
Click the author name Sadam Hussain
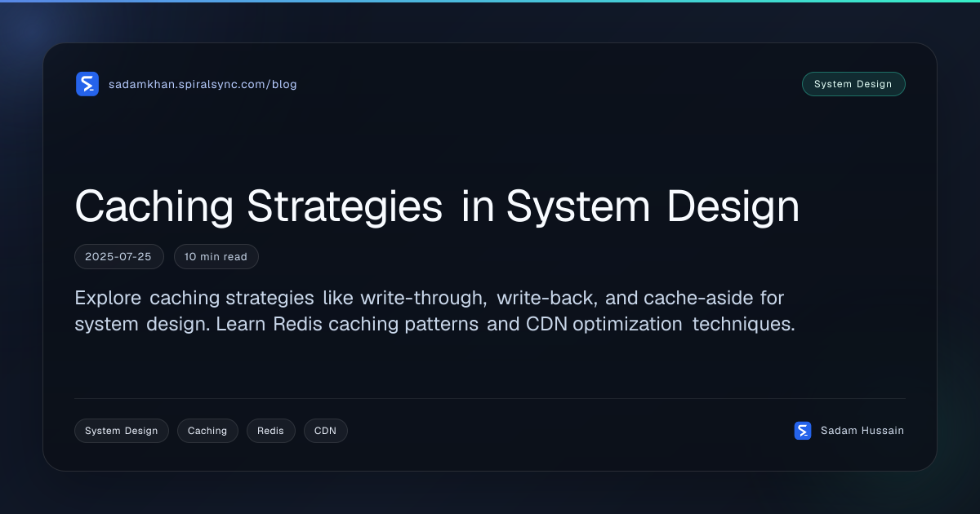(x=862, y=431)
